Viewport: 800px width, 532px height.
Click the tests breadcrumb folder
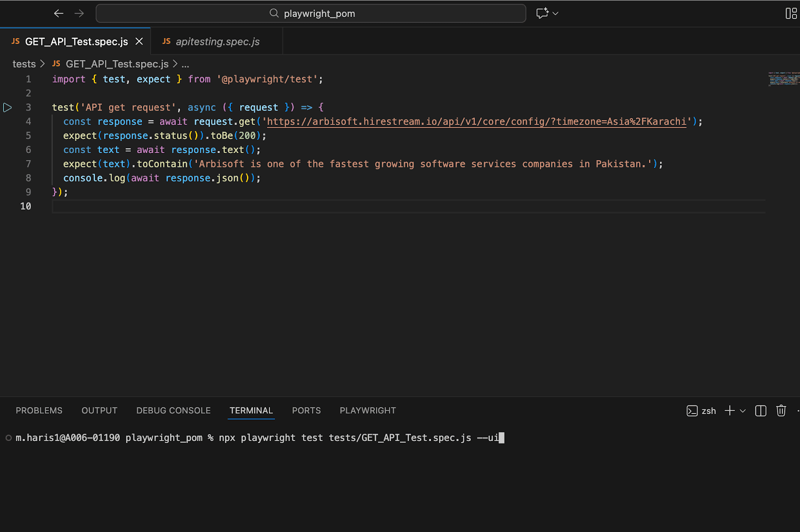pos(24,64)
